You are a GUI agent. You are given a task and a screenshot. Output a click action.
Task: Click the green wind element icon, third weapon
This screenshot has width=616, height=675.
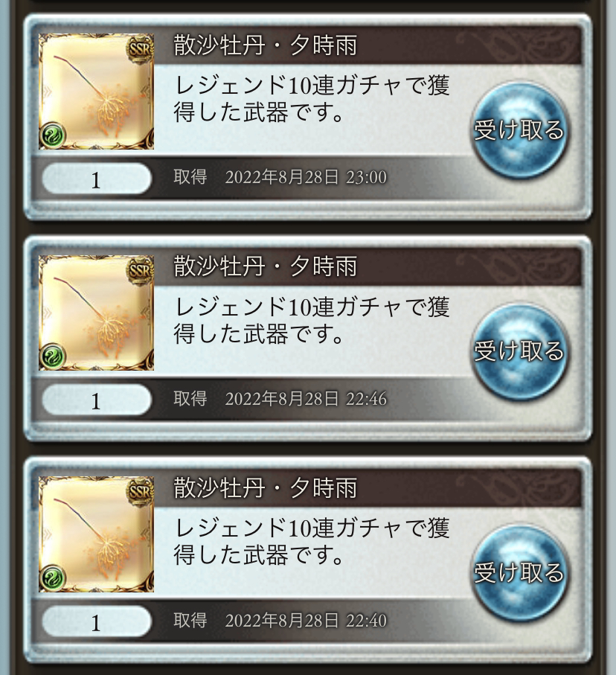(53, 578)
